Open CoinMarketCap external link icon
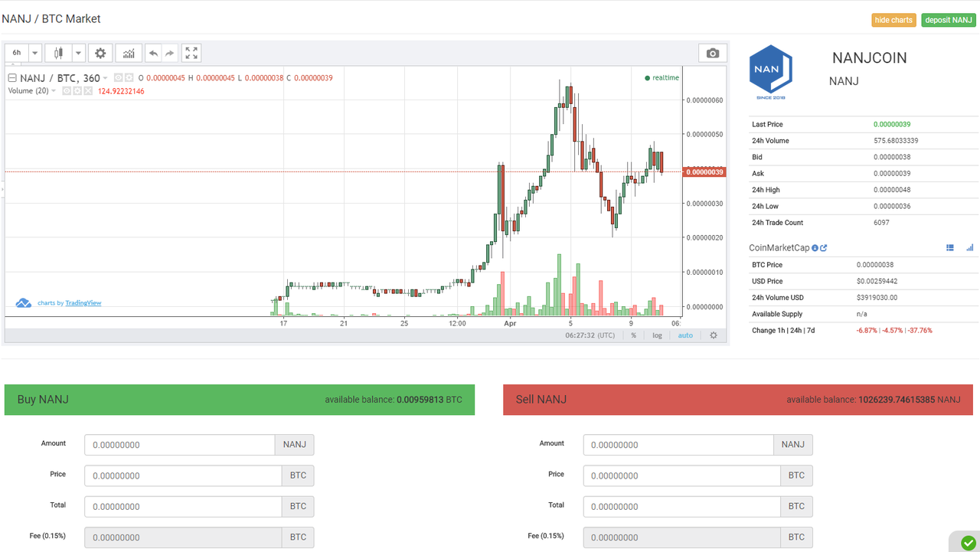 (823, 248)
